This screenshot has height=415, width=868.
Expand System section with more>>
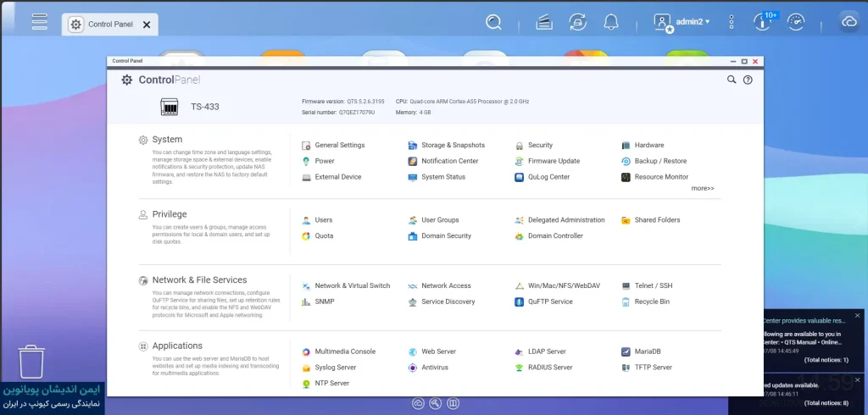click(703, 188)
